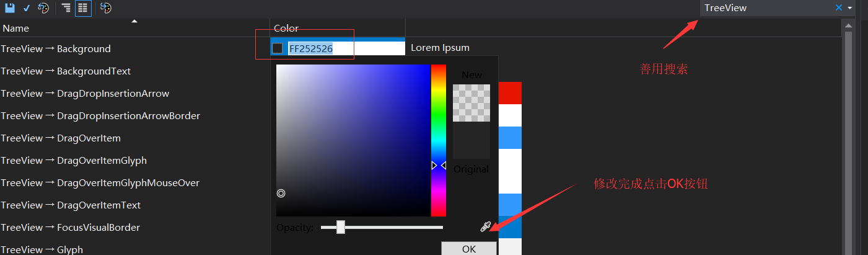
Task: Adjust the Opacity slider handle
Action: (x=341, y=227)
